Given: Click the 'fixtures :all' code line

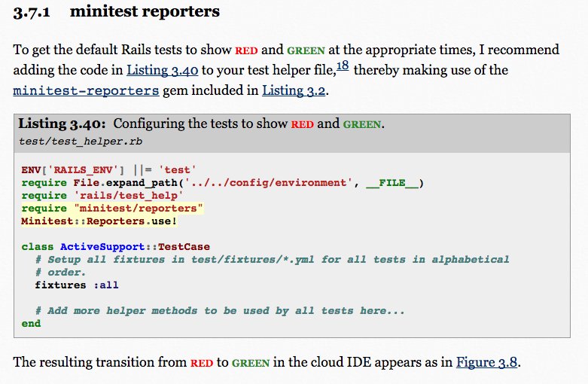Looking at the screenshot, I should (77, 285).
